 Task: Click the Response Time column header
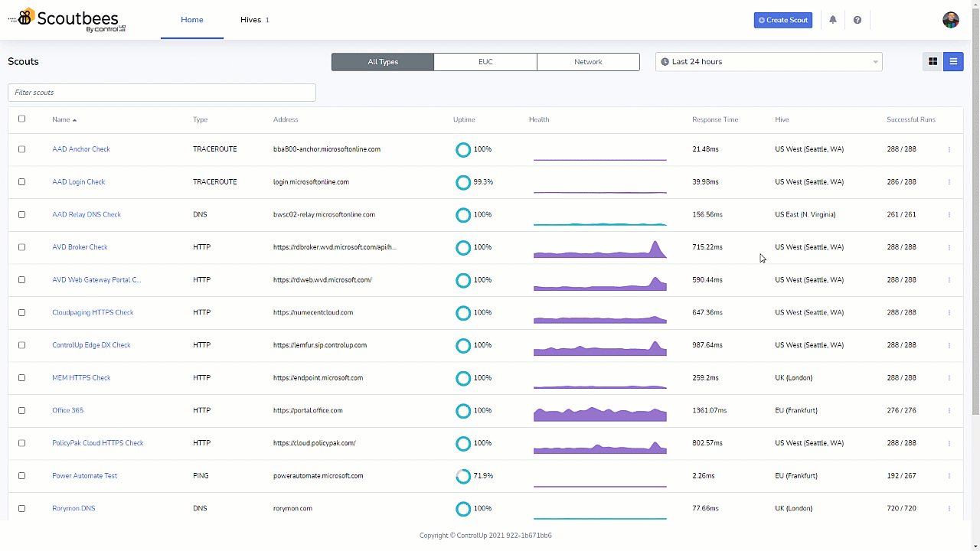715,120
